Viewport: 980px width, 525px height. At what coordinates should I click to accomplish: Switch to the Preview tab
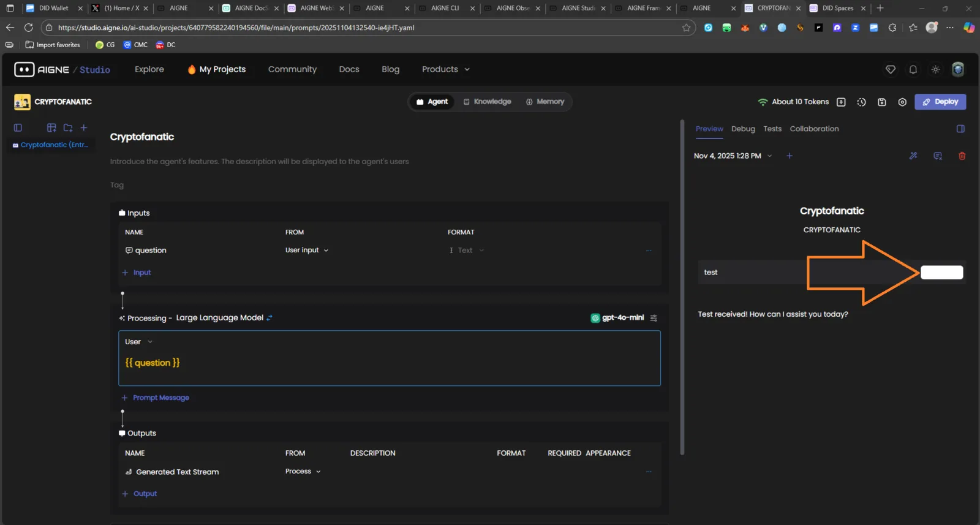pyautogui.click(x=709, y=129)
